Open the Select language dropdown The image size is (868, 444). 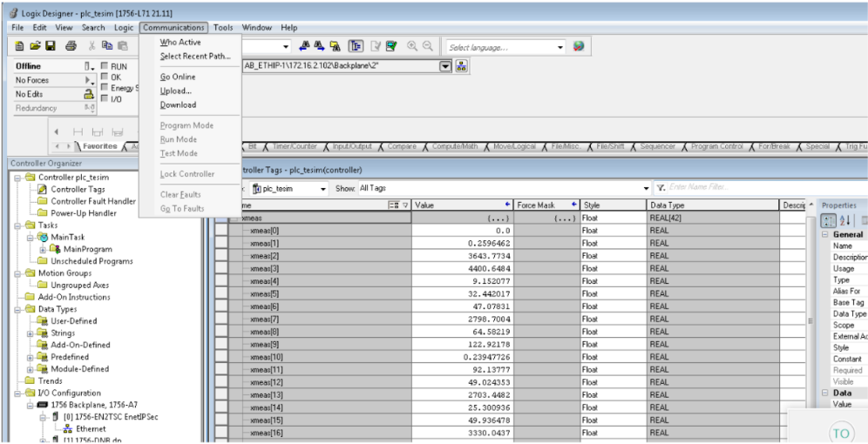click(560, 48)
